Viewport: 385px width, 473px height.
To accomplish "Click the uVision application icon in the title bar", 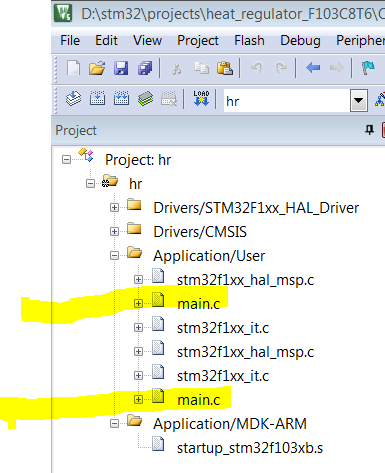I will click(63, 13).
